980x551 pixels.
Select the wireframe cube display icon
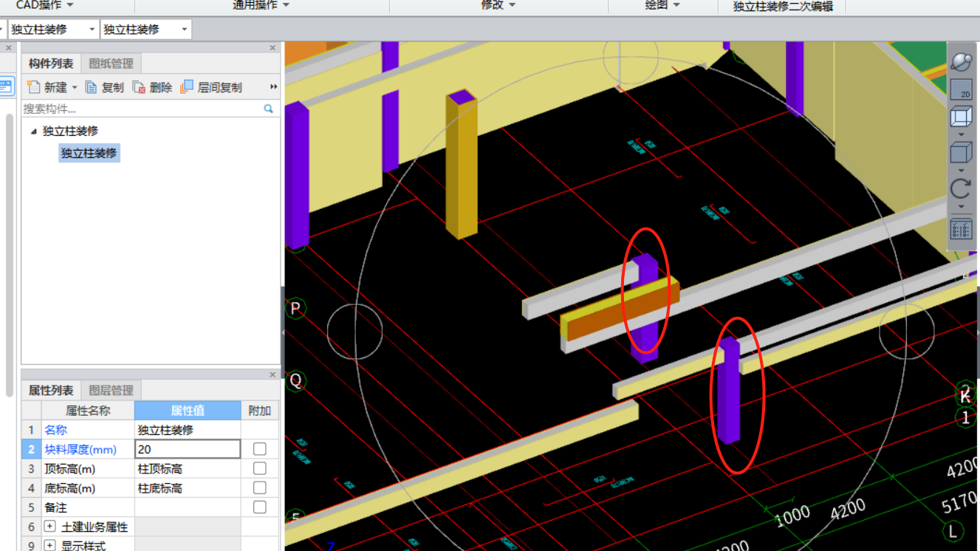tap(961, 117)
